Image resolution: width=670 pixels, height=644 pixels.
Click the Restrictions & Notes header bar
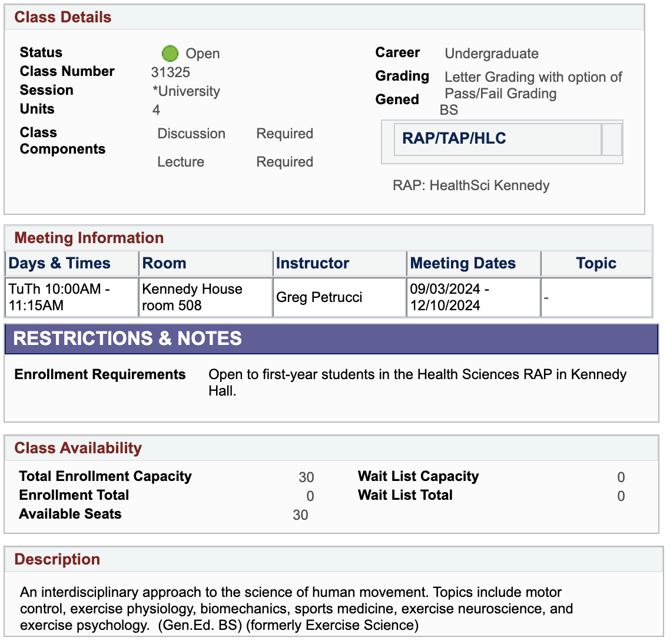click(127, 338)
